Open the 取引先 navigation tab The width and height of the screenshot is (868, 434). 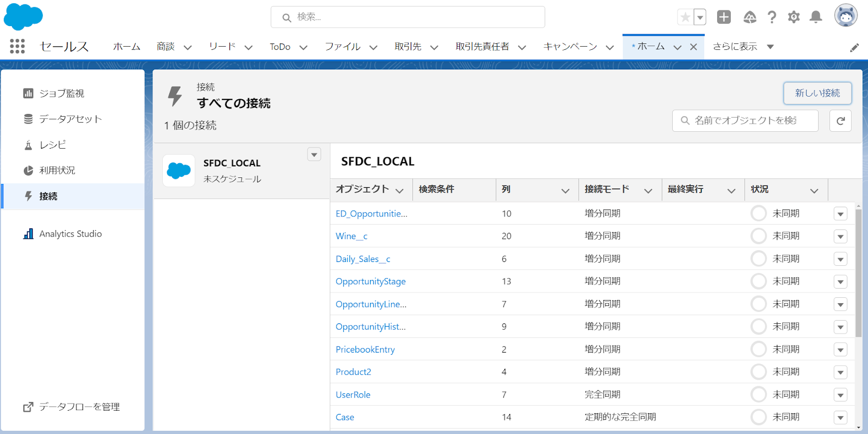click(x=408, y=47)
